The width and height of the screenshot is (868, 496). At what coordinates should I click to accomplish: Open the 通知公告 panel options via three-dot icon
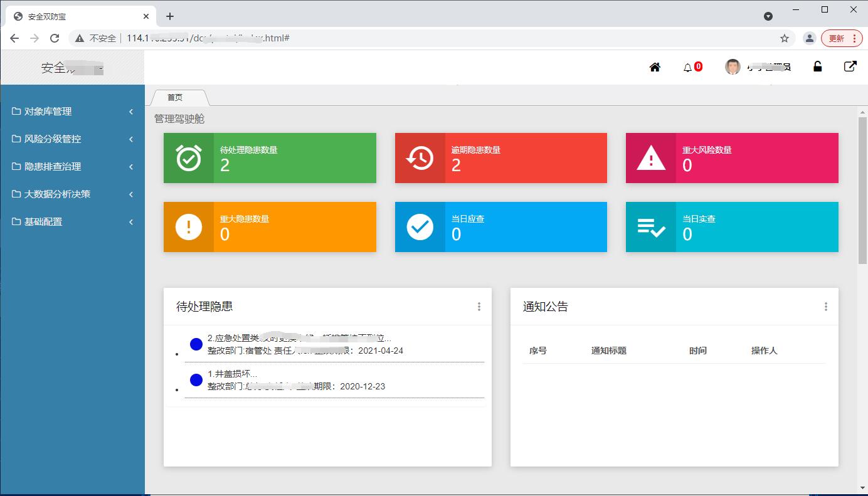coord(826,307)
